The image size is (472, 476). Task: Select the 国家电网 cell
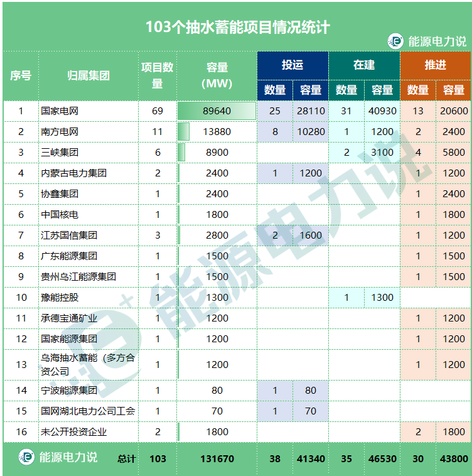(60, 111)
